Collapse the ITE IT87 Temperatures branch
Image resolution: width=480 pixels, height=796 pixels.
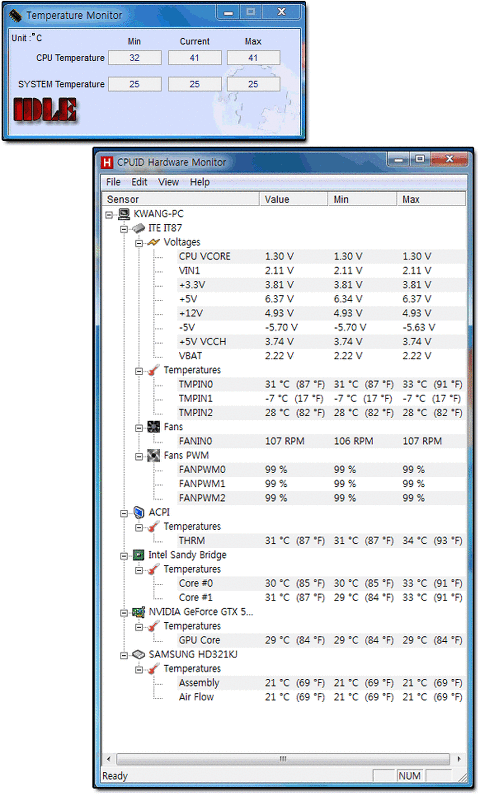(x=139, y=371)
